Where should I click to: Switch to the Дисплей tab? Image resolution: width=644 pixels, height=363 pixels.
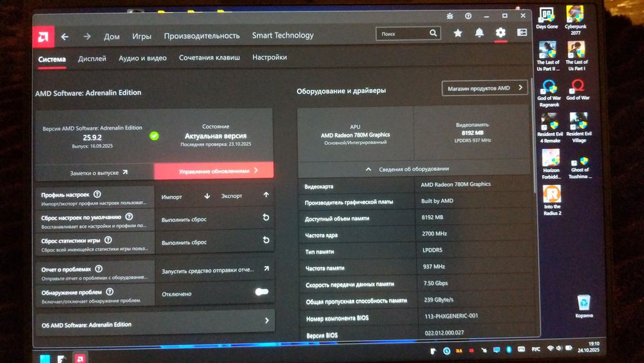pos(92,59)
